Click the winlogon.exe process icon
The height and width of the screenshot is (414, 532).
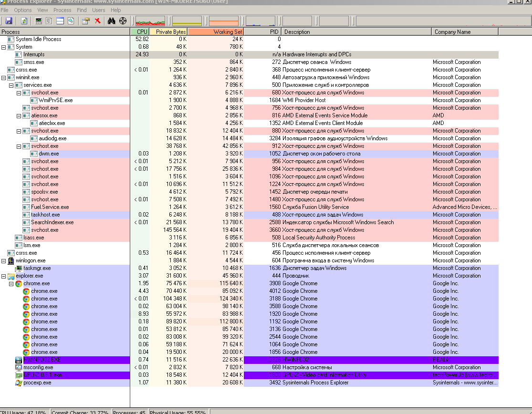coord(11,260)
